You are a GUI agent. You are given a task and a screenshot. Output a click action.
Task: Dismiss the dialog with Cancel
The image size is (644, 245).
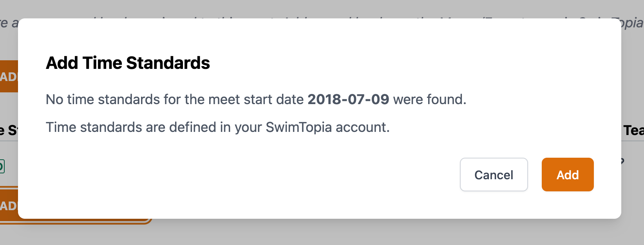(494, 175)
